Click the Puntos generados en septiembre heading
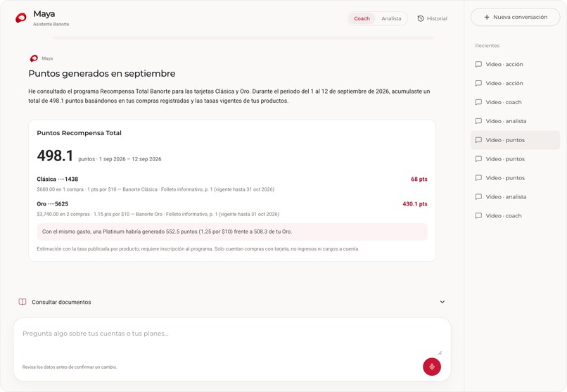This screenshot has height=392, width=567. tap(102, 73)
